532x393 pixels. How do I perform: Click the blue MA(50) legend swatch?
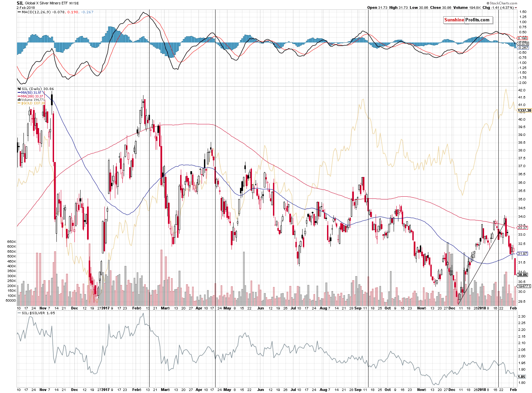click(x=19, y=92)
